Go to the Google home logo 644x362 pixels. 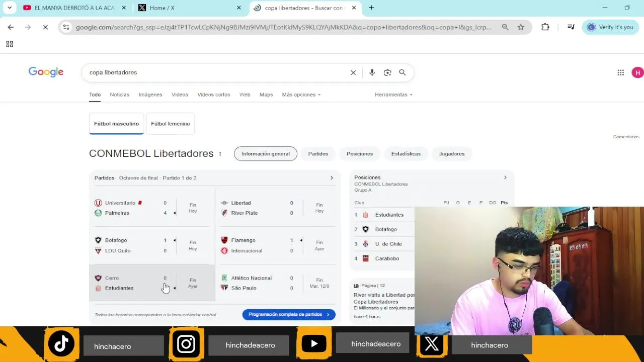tap(46, 72)
